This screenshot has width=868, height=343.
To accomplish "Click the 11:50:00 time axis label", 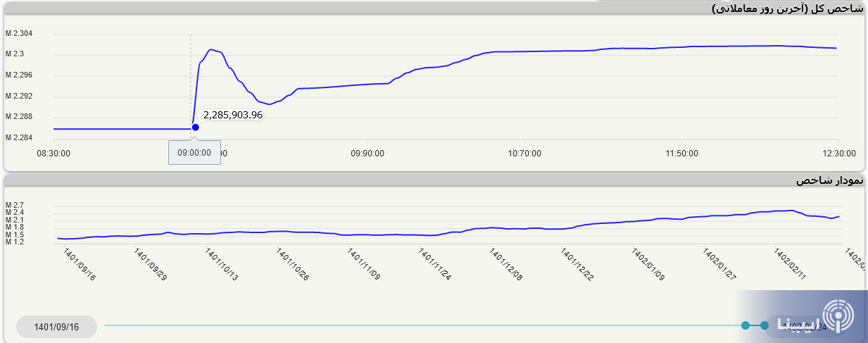I will point(681,153).
